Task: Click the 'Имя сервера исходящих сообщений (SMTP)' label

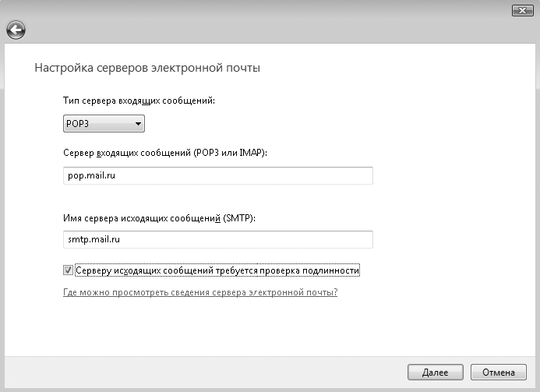Action: pyautogui.click(x=159, y=218)
